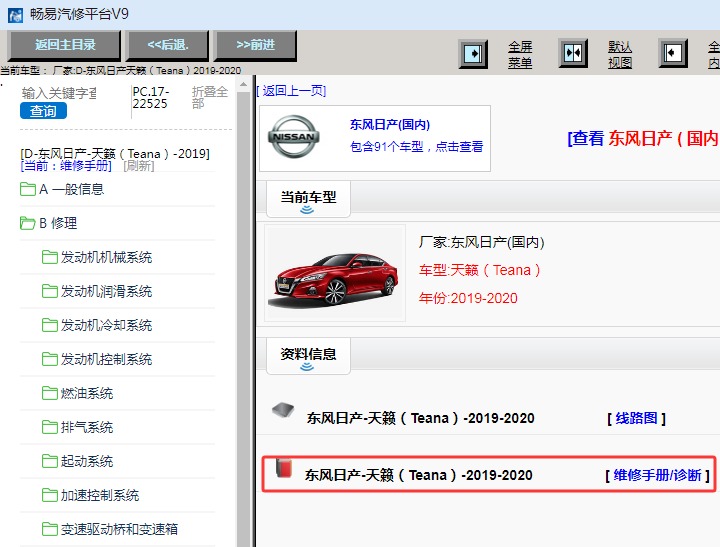This screenshot has width=720, height=547.
Task: Click the left tree scrollbar up arrow
Action: (x=243, y=85)
